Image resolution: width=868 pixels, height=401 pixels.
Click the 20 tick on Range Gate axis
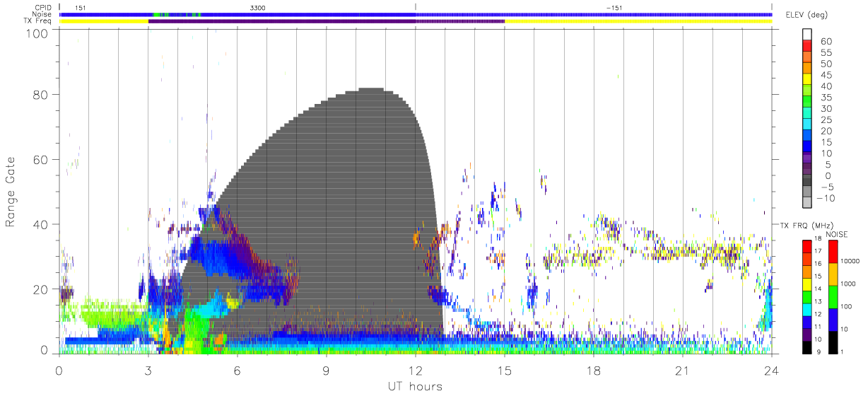pos(41,290)
